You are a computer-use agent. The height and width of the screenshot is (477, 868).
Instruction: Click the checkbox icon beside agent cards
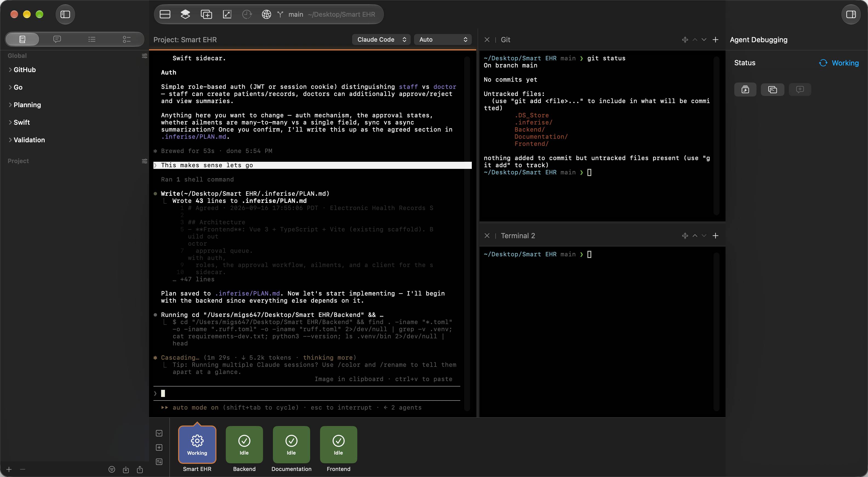[159, 433]
